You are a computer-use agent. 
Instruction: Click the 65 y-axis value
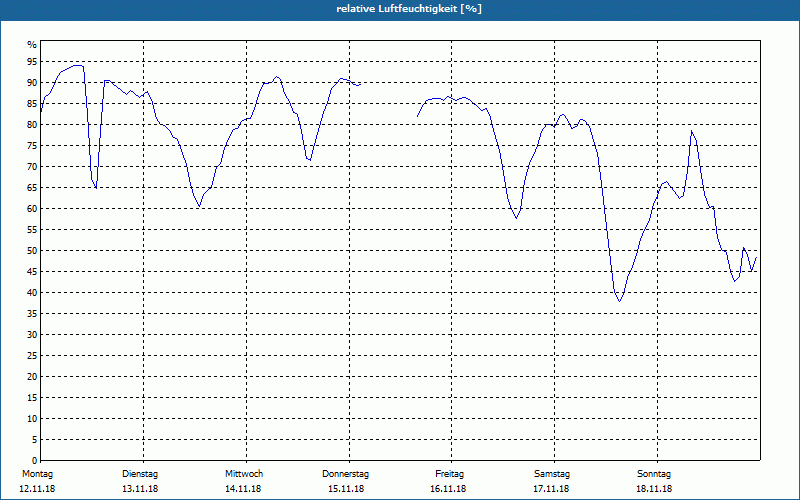point(32,188)
